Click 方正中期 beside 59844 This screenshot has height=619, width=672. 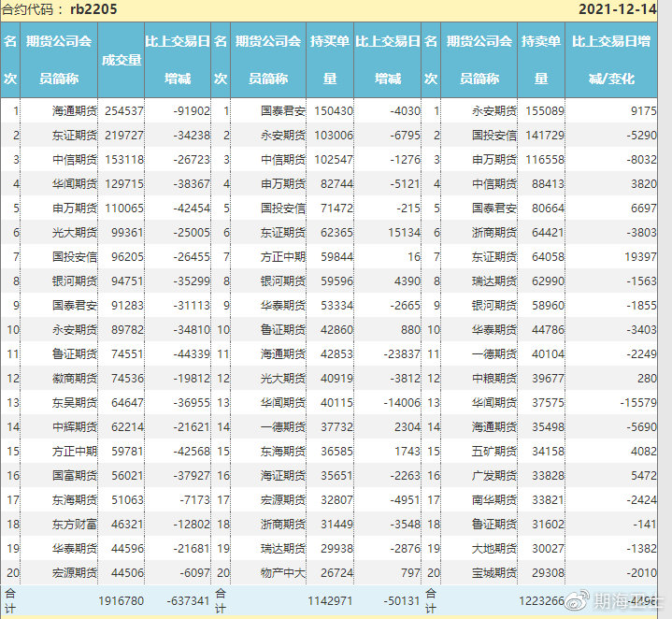(283, 257)
